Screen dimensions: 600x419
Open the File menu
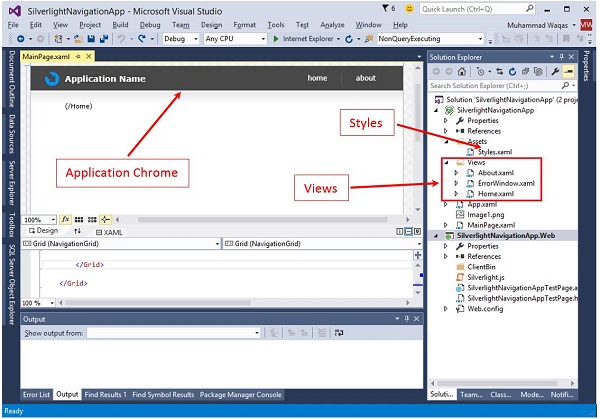[x=13, y=25]
